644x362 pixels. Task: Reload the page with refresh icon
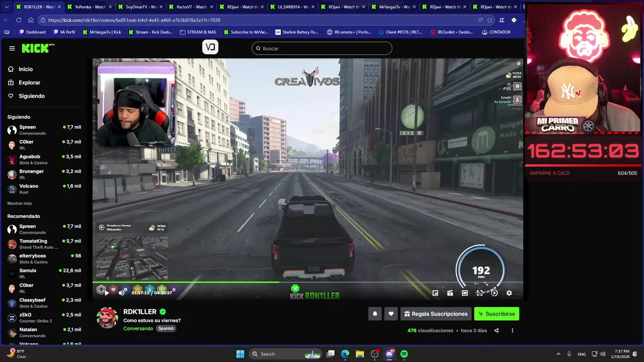(x=19, y=20)
